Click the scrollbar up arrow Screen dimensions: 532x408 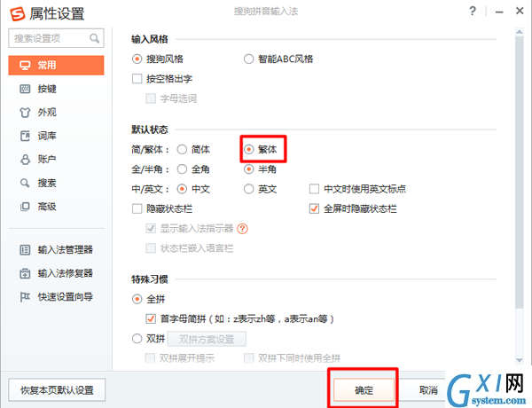519,32
